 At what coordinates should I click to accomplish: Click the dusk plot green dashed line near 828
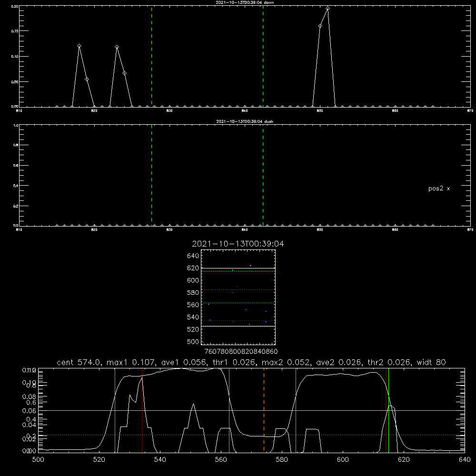point(151,175)
